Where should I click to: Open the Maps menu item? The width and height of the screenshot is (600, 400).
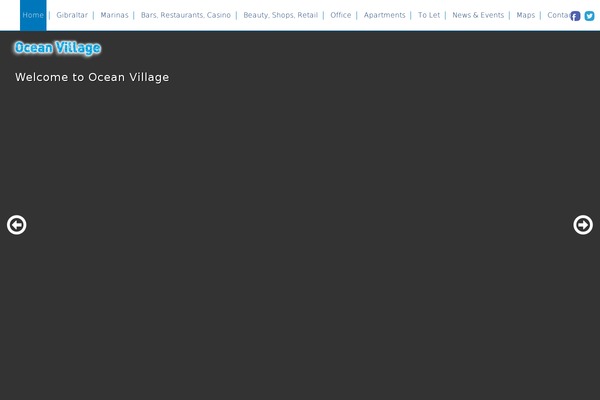click(x=525, y=15)
